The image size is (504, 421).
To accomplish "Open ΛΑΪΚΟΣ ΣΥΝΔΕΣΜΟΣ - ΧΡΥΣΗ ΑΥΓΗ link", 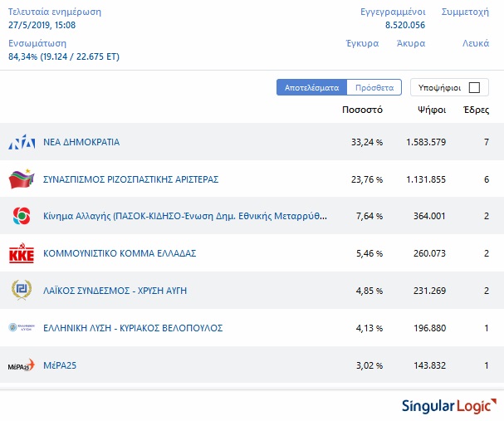I will click(x=116, y=291).
